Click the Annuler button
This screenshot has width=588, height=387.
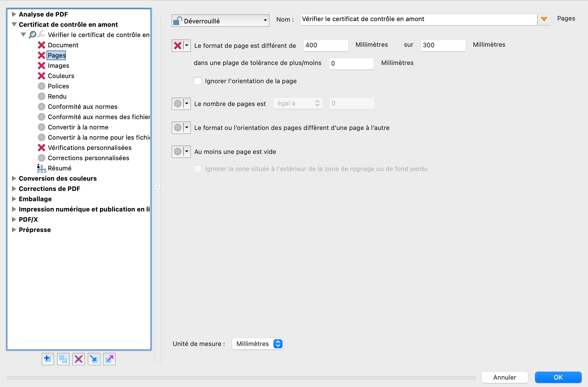[505, 377]
